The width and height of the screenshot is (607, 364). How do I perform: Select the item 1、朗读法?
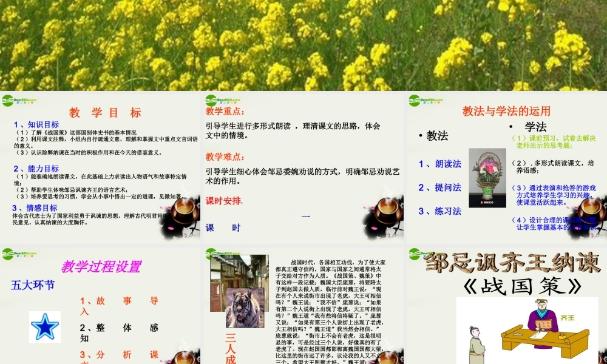click(x=439, y=164)
